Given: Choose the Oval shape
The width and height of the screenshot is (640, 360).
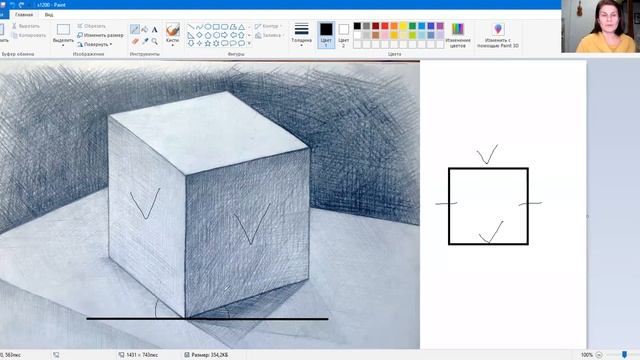Looking at the screenshot, I should [x=208, y=27].
